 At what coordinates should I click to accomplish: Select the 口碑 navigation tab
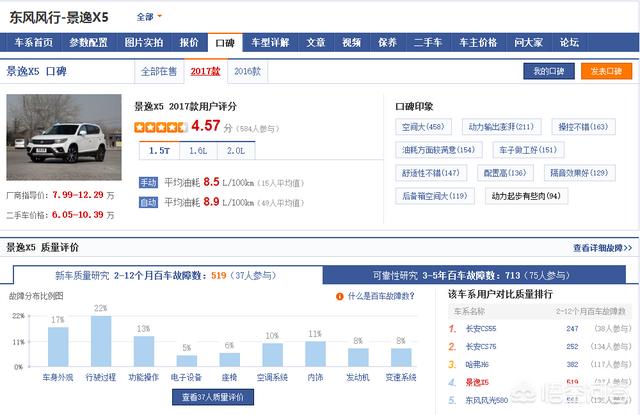point(225,42)
